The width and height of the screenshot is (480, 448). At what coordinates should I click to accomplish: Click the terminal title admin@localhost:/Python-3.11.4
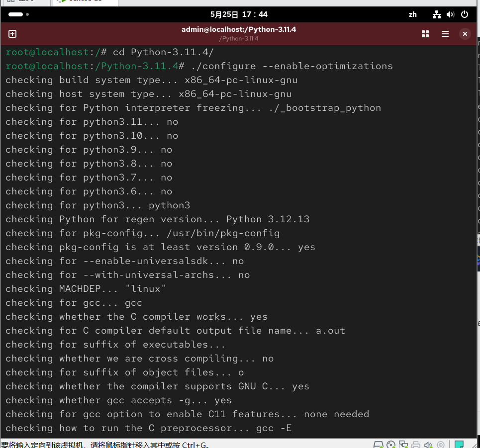coord(239,29)
